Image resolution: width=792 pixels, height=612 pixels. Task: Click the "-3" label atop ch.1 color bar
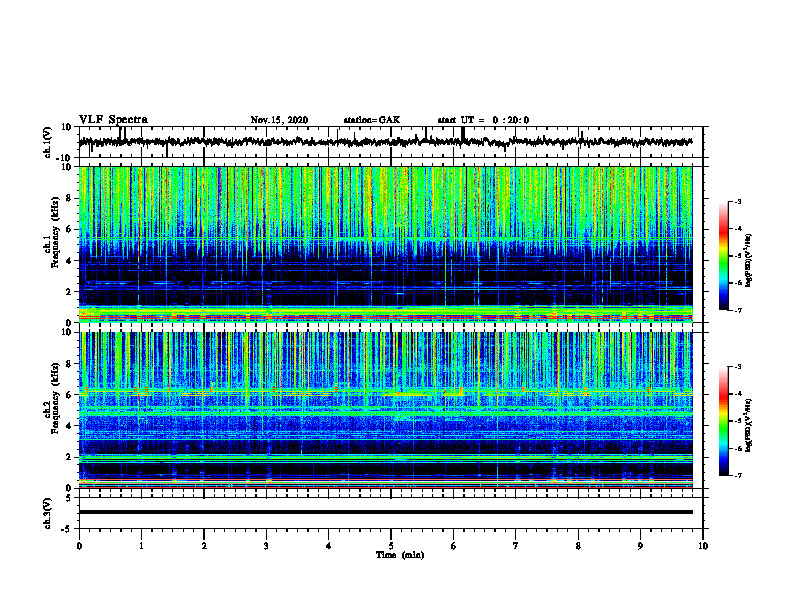point(737,201)
